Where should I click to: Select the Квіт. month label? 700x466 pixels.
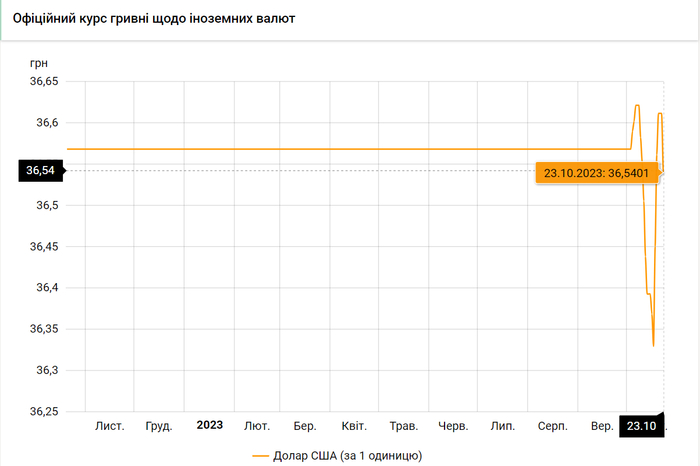point(354,426)
